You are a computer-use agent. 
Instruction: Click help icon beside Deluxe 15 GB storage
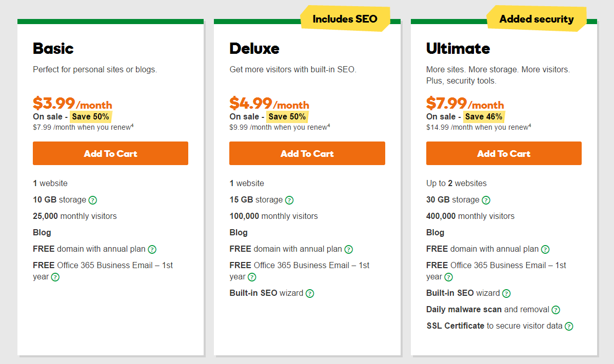point(289,200)
